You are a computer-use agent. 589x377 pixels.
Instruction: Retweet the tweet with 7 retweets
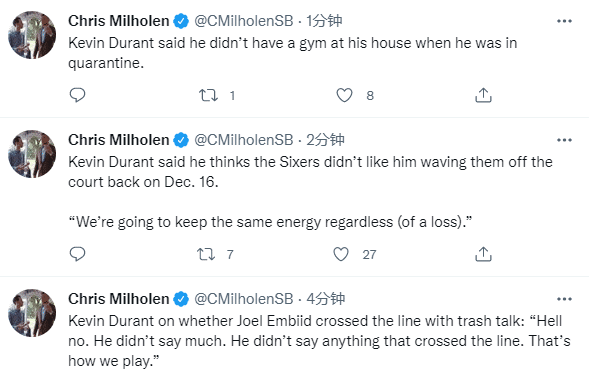tap(206, 255)
